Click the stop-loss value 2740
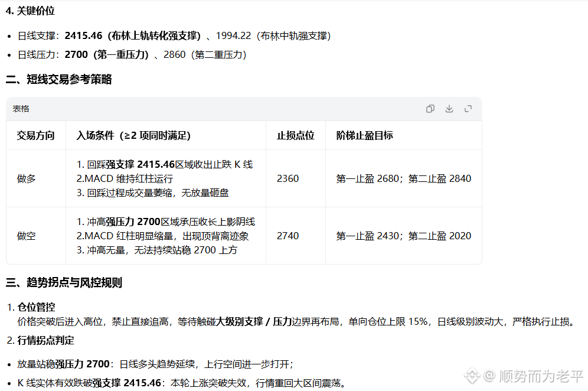This screenshot has height=391, width=588. click(x=288, y=236)
